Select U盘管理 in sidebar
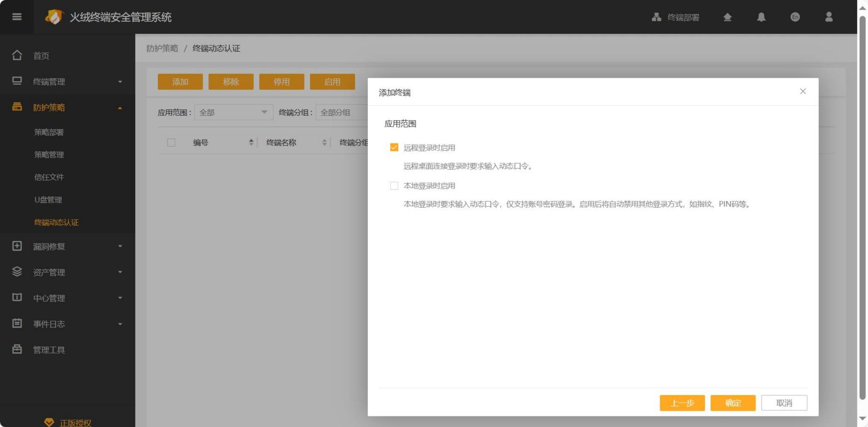This screenshot has width=868, height=427. click(x=48, y=200)
